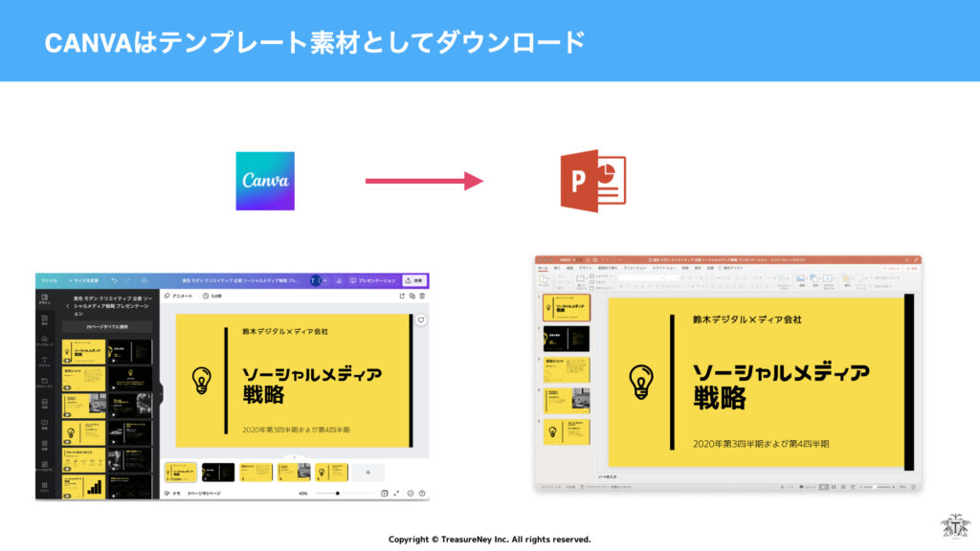Image resolution: width=980 pixels, height=551 pixels.
Task: Select slide 1 thumbnail in PowerPoint
Action: pyautogui.click(x=567, y=307)
